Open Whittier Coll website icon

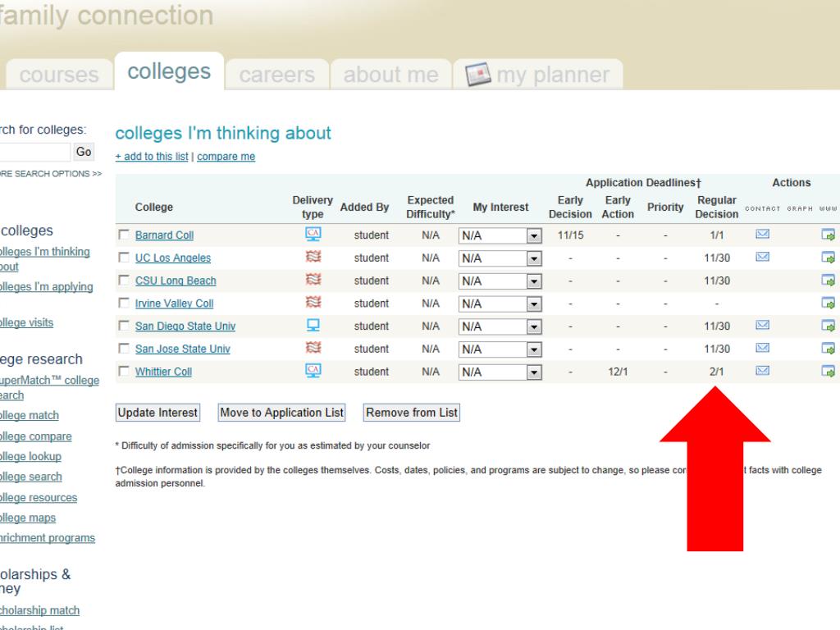[829, 372]
